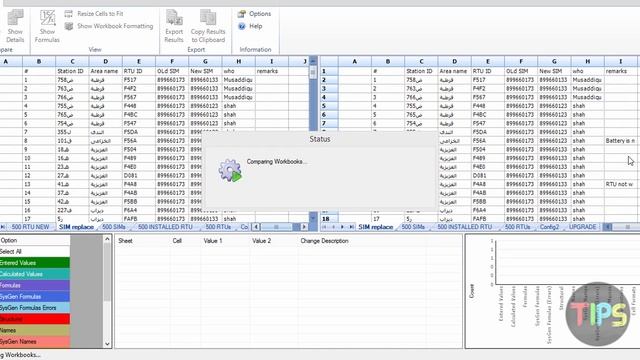Click right tab bar first-sheet arrow

(x=325, y=227)
